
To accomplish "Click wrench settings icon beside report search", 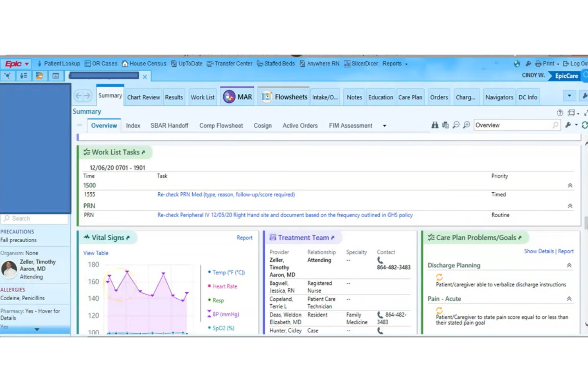I will pyautogui.click(x=569, y=125).
